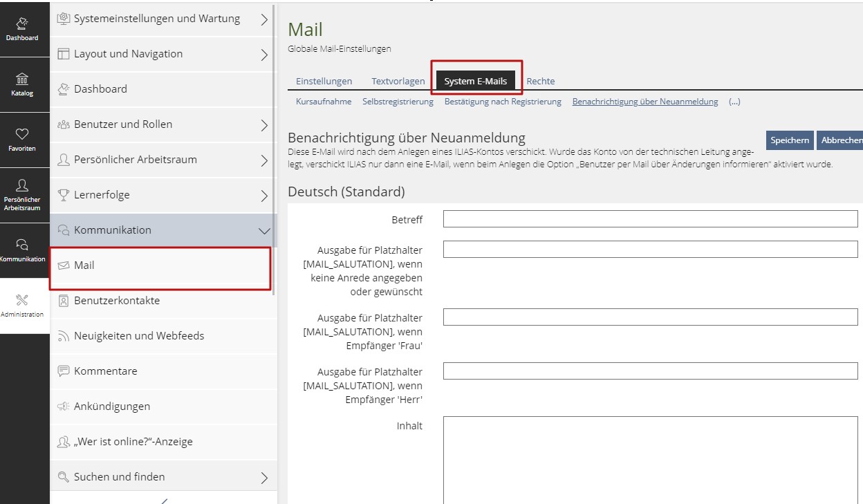
Task: Open "Wer ist online?"-Anzeige settings
Action: tap(133, 442)
